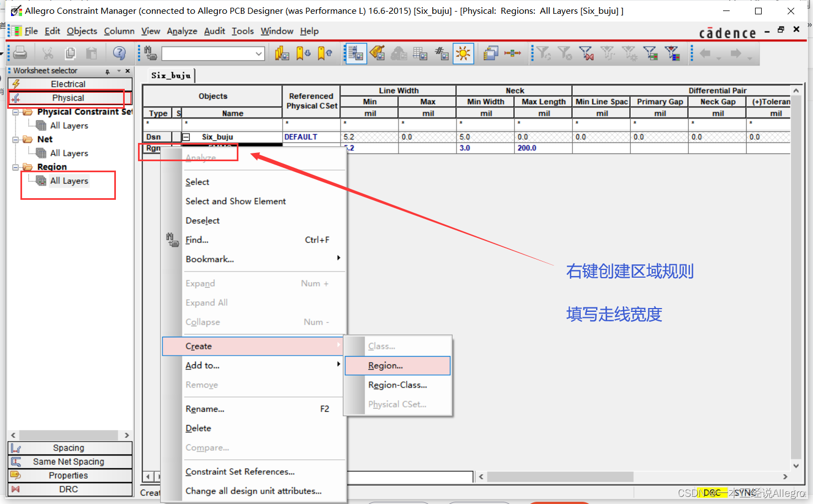Image resolution: width=813 pixels, height=504 pixels.
Task: Choose Delete in the context menu
Action: point(198,428)
